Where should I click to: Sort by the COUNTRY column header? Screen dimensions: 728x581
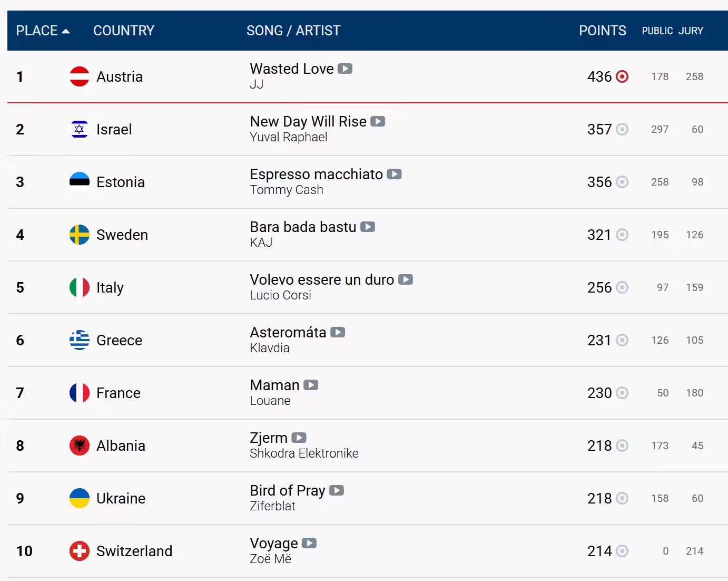(x=124, y=31)
